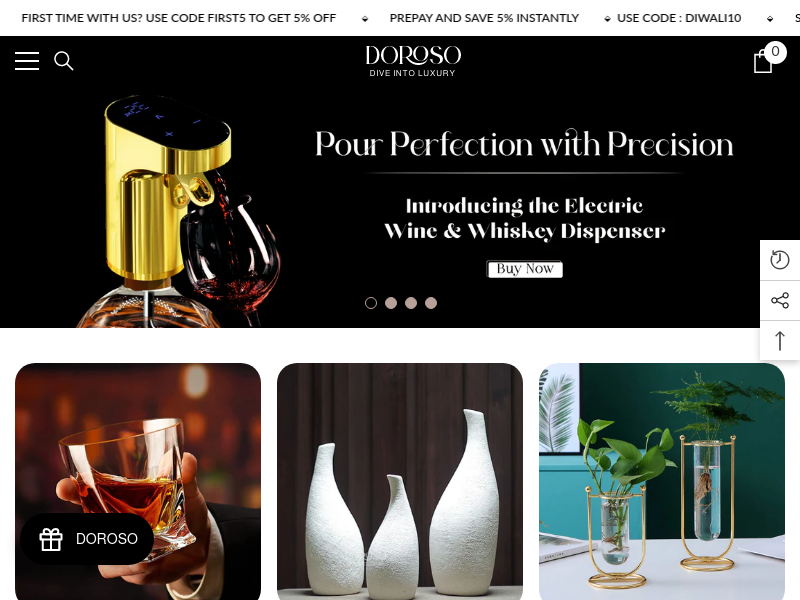Select the first carousel slide dot
Image resolution: width=800 pixels, height=600 pixels.
pyautogui.click(x=371, y=303)
